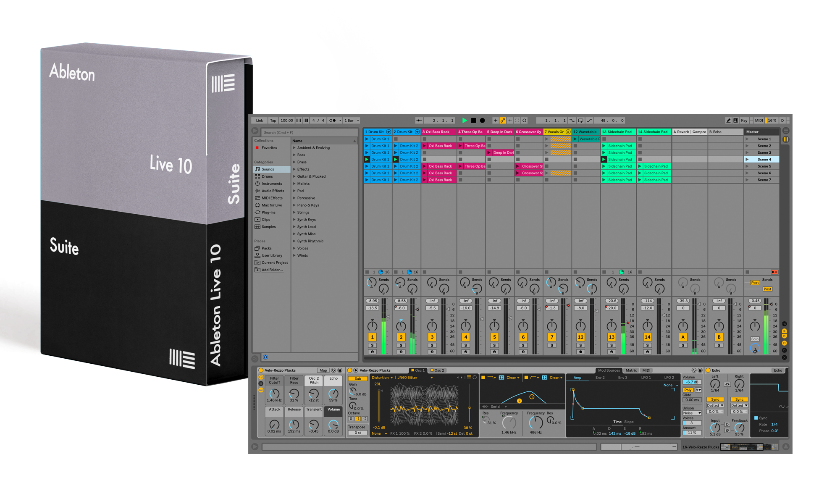
Task: Select the Audio Effects category
Action: [x=272, y=191]
